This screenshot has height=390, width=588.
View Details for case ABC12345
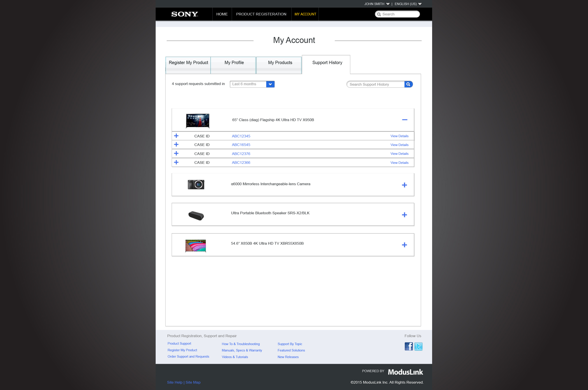399,136
